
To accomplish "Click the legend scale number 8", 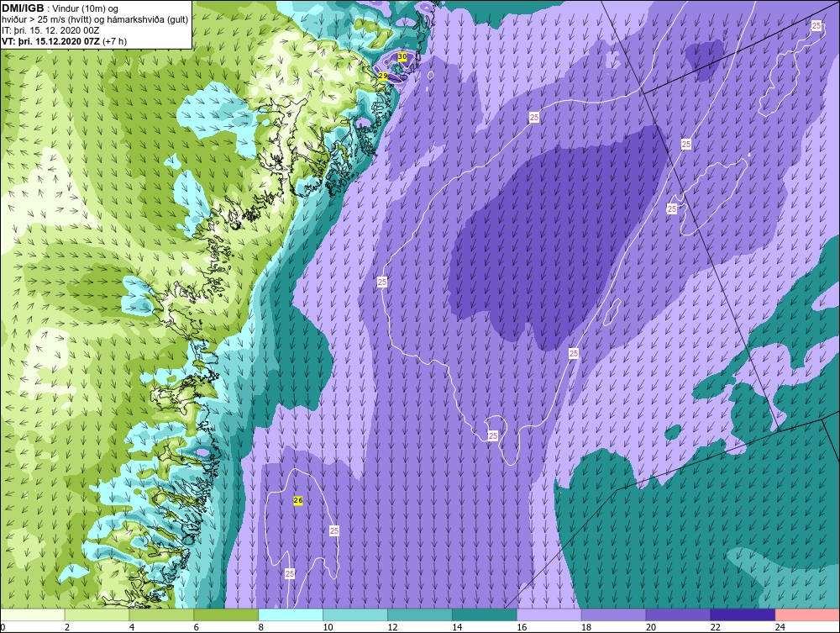I will pyautogui.click(x=261, y=627).
